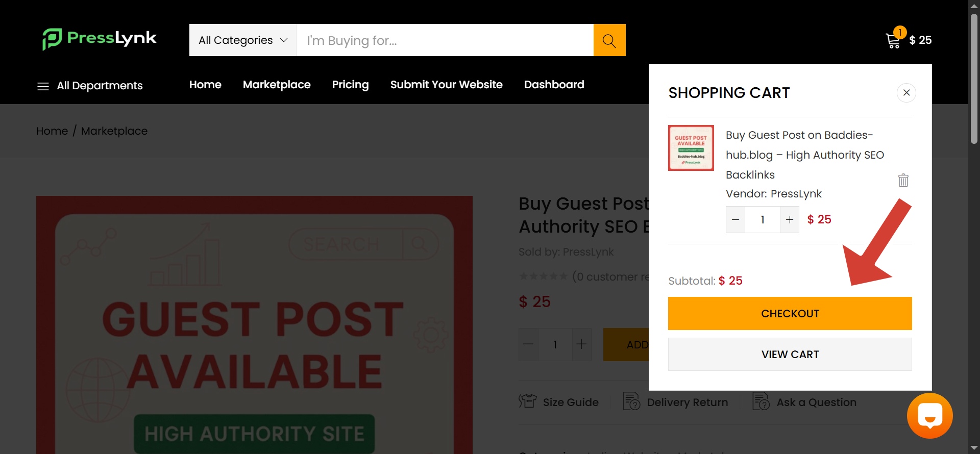Viewport: 980px width, 454px height.
Task: Open Submit Your Website menu item
Action: [x=447, y=85]
